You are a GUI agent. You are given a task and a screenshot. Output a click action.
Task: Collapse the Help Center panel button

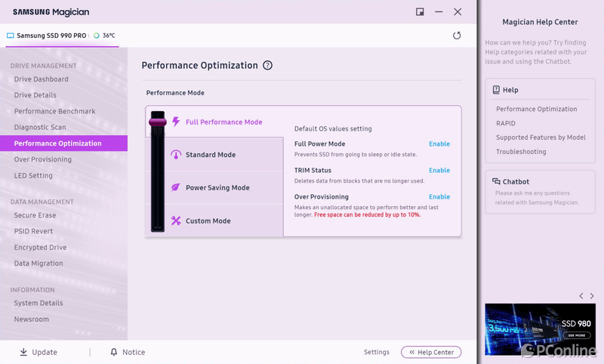tap(431, 352)
